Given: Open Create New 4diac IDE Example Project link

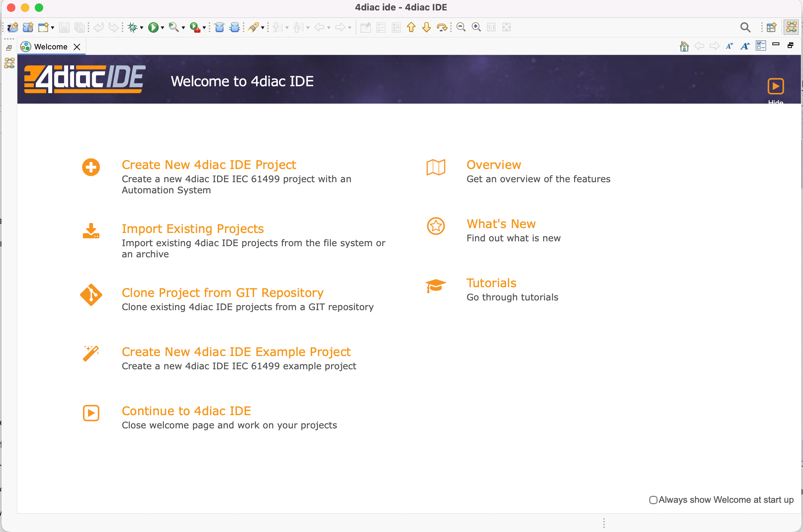Looking at the screenshot, I should click(236, 352).
